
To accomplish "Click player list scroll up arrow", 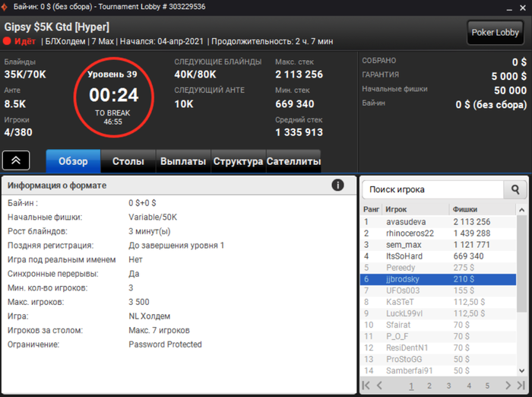I will point(522,210).
